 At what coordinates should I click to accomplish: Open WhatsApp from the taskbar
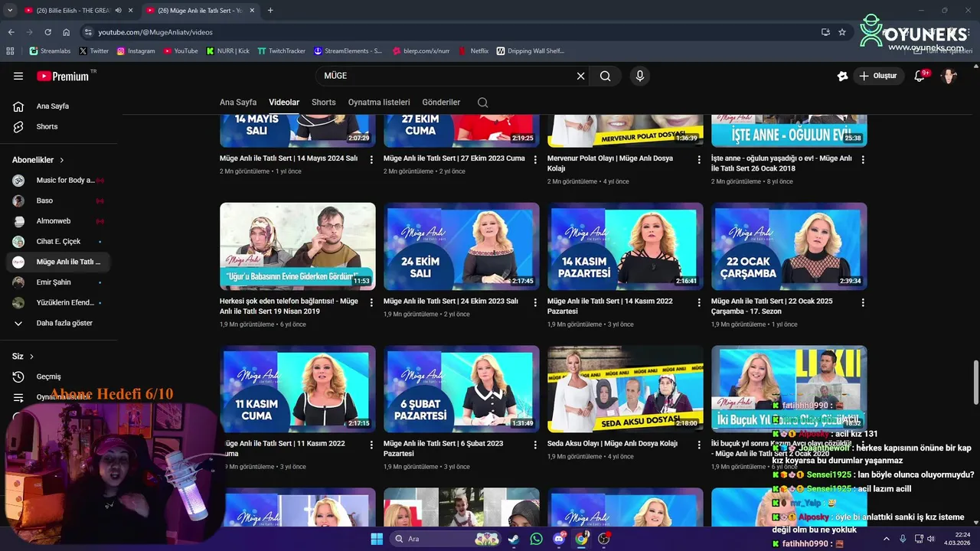536,539
